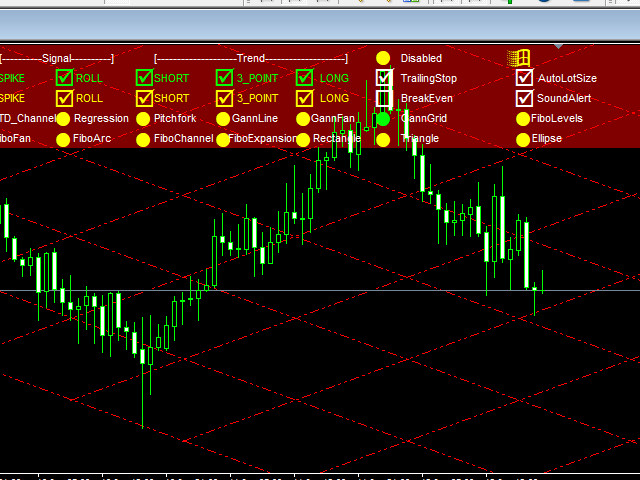The image size is (640, 480).
Task: Select the FiboLevels circle button
Action: [523, 119]
